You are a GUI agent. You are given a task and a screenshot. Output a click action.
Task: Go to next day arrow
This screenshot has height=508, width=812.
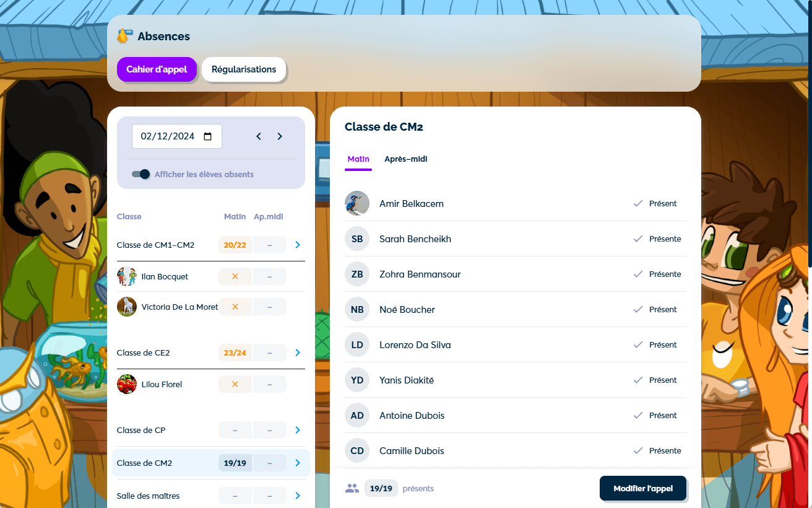coord(280,136)
